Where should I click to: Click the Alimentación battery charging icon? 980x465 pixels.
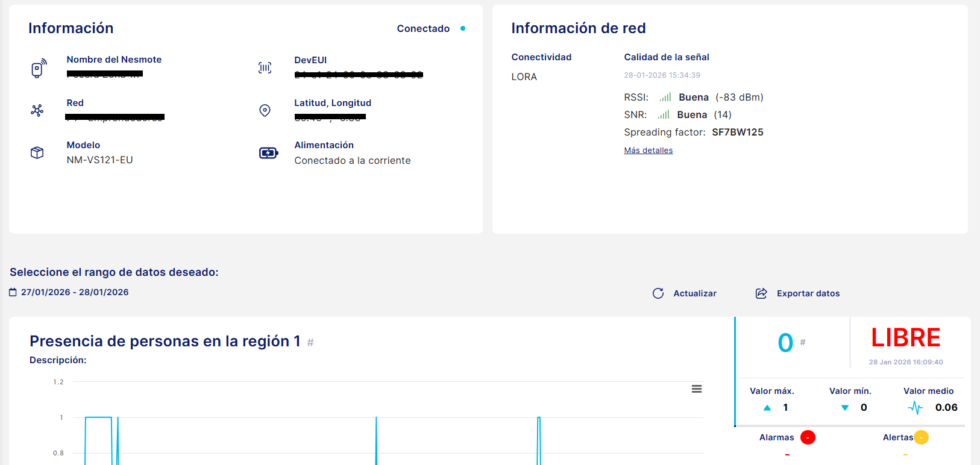click(x=268, y=153)
